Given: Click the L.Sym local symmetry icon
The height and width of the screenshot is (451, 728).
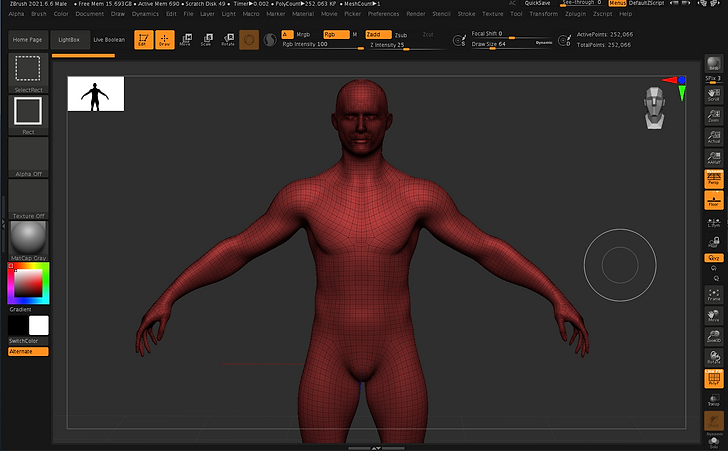Looking at the screenshot, I should click(714, 223).
